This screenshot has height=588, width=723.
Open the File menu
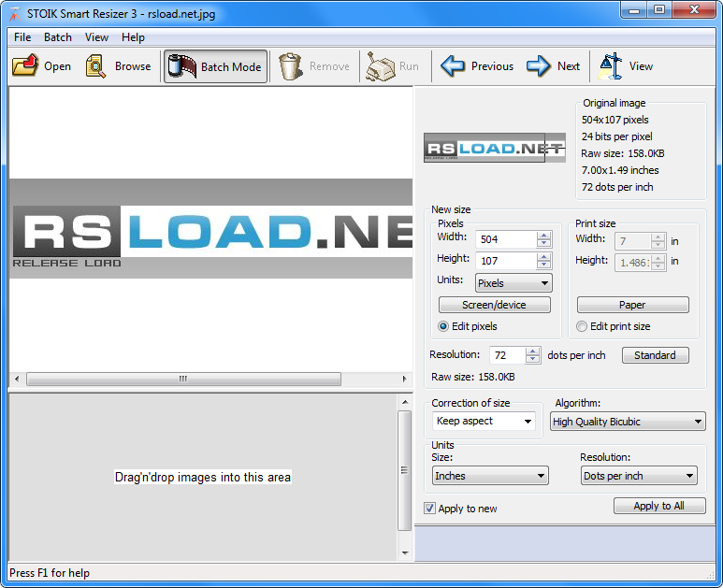pyautogui.click(x=22, y=37)
